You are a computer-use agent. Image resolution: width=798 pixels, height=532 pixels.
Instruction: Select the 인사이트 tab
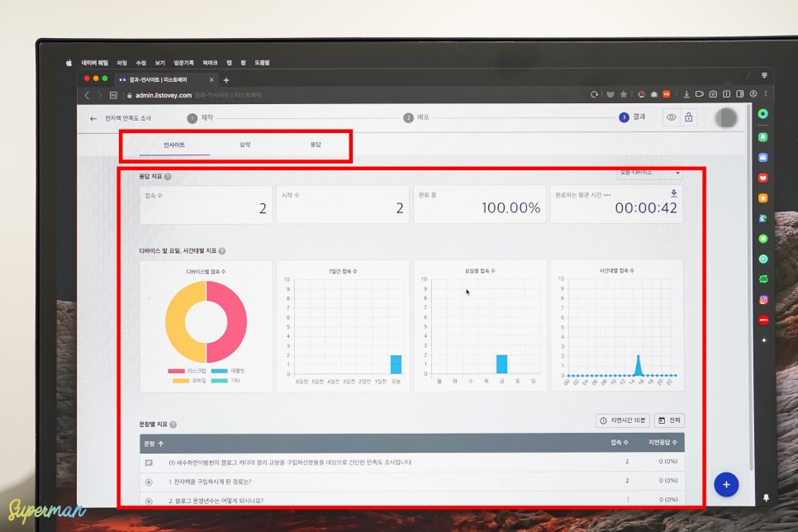tap(174, 145)
